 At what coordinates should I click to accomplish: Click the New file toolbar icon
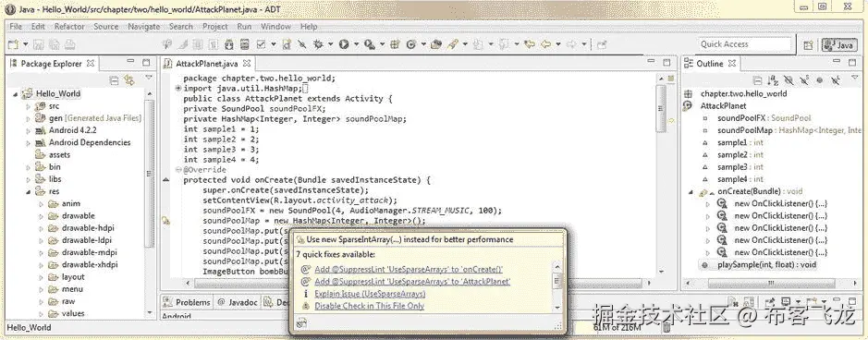tap(14, 44)
